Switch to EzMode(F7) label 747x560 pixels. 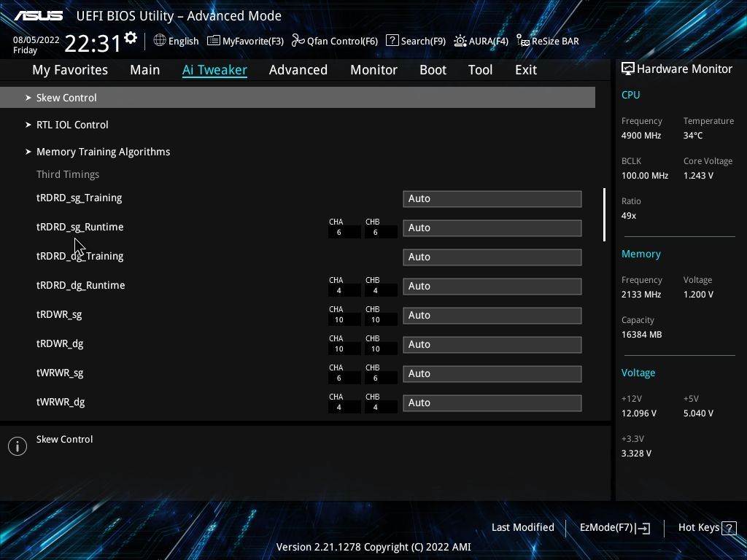(x=606, y=528)
